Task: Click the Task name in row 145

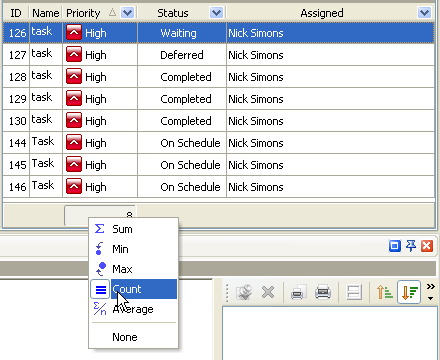Action: [43, 163]
